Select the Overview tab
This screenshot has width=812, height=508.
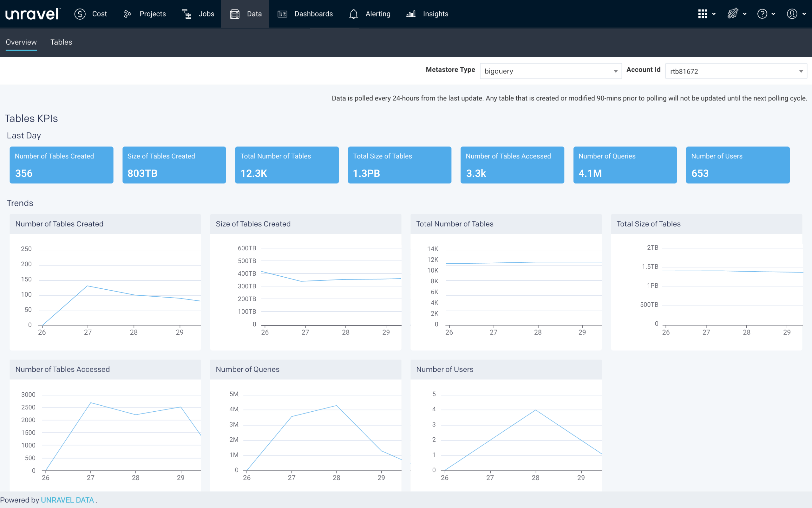click(21, 42)
